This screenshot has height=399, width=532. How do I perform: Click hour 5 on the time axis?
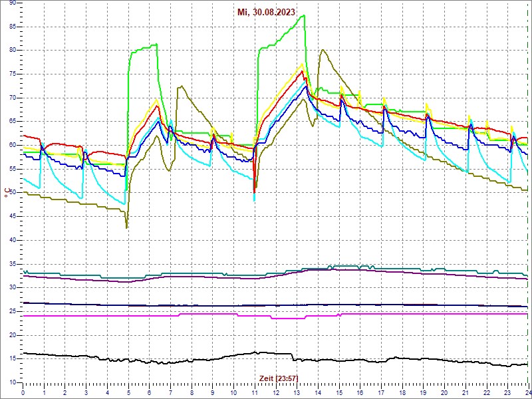[128, 391]
